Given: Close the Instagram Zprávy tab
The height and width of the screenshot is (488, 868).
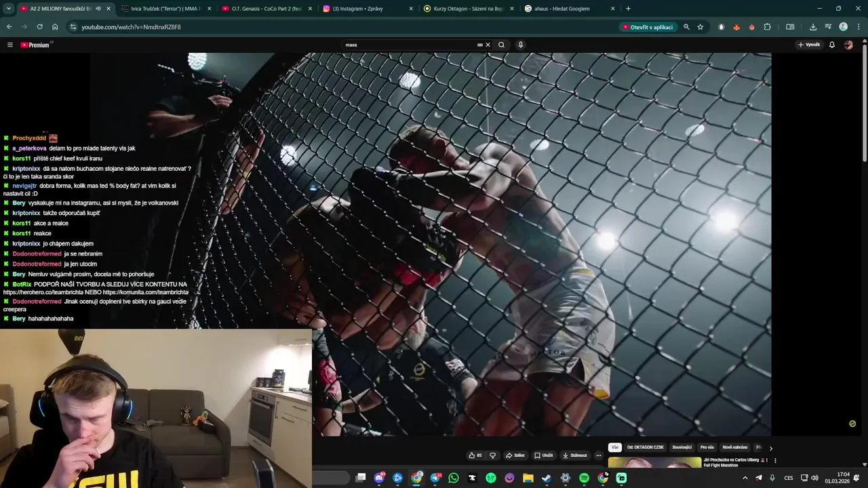Looking at the screenshot, I should pyautogui.click(x=411, y=9).
